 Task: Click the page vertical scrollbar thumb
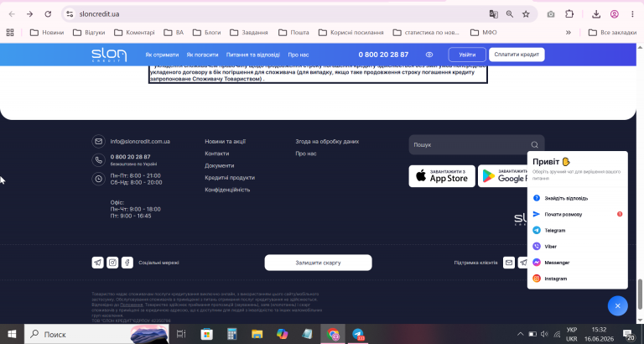(640, 294)
